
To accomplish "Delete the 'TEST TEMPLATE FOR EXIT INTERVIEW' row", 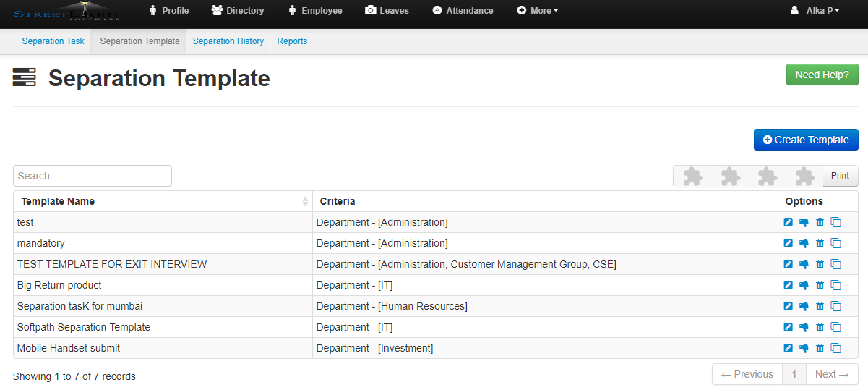I will (820, 265).
